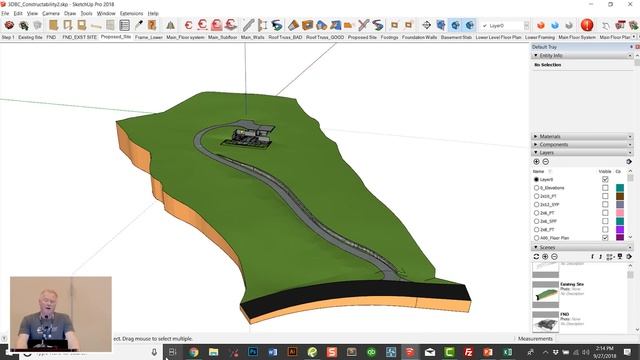Set Layer0 as the active layer radio
640x360 pixels.
(x=536, y=179)
